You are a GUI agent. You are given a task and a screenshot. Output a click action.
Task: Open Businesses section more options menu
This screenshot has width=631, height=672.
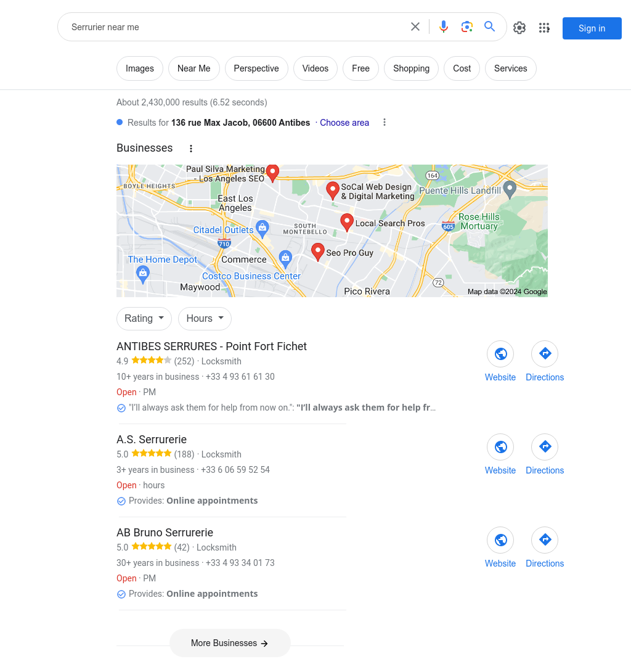tap(191, 149)
